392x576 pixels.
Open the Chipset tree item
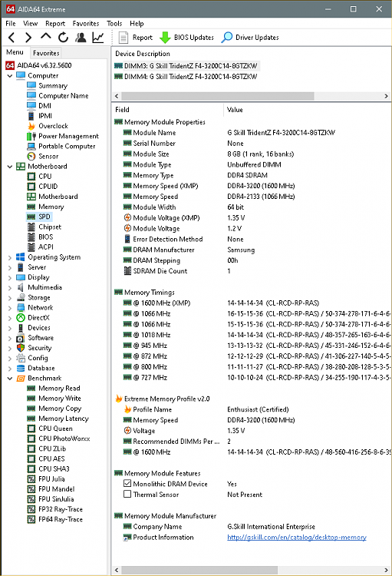44,227
